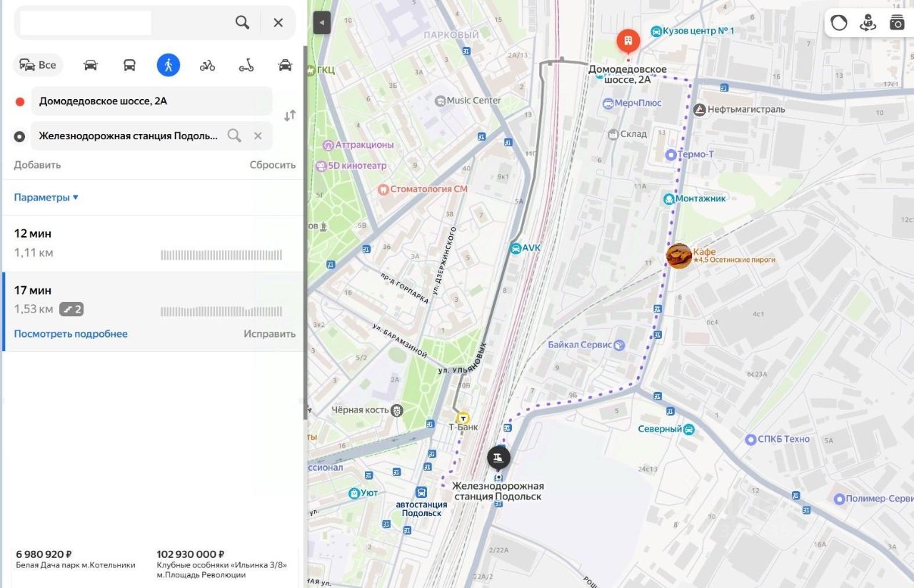
Task: Open the 'Уют' place on the map
Action: click(364, 493)
